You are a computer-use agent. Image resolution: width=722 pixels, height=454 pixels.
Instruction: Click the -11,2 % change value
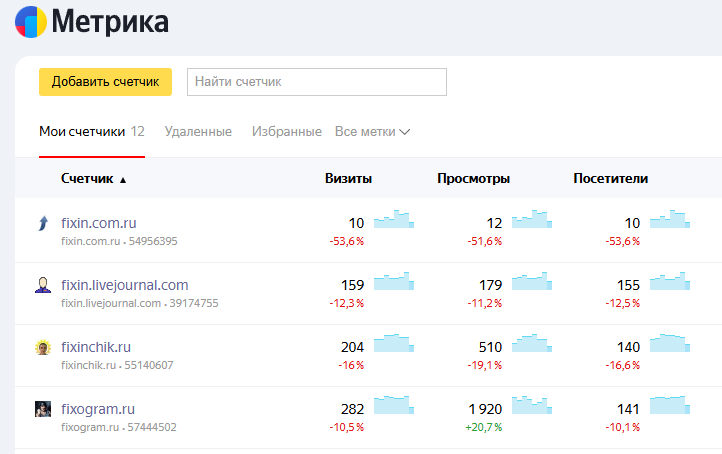(x=484, y=303)
